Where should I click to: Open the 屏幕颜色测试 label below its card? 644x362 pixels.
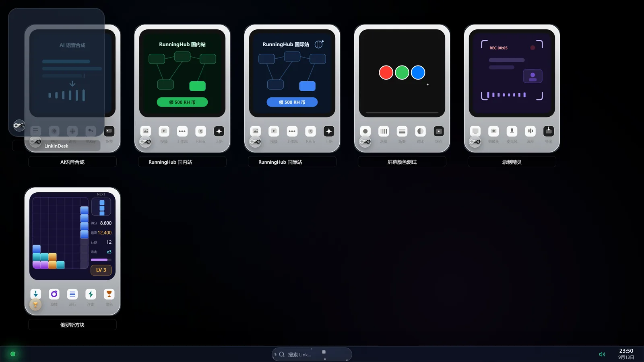[x=402, y=162]
